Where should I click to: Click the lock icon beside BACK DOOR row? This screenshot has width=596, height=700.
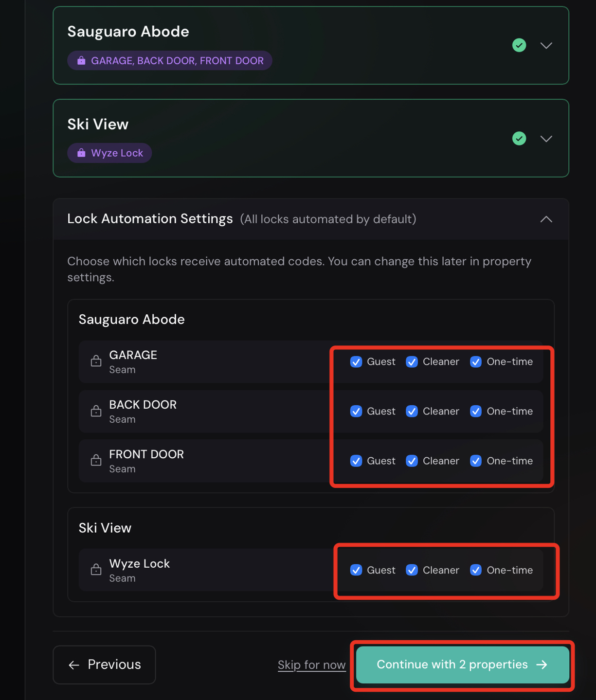[x=96, y=411]
